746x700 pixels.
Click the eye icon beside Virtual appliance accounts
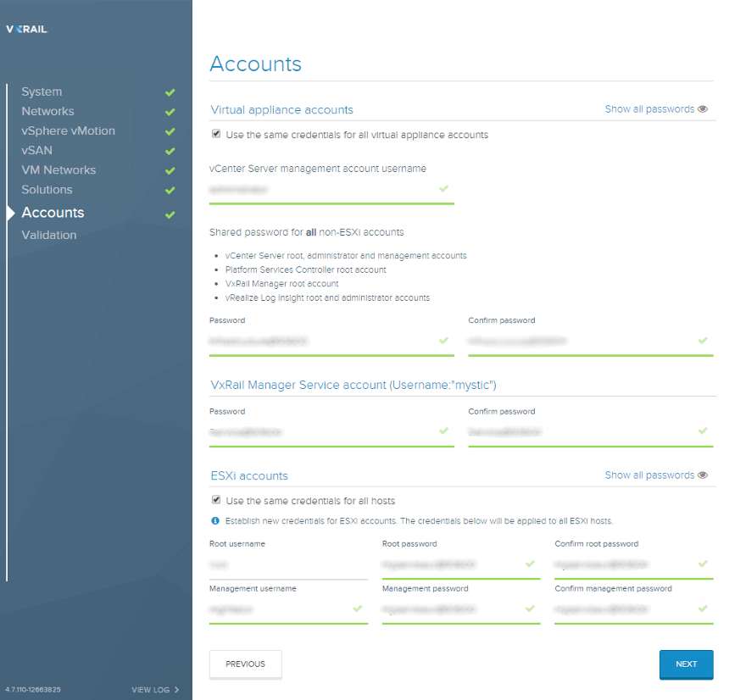(x=703, y=109)
